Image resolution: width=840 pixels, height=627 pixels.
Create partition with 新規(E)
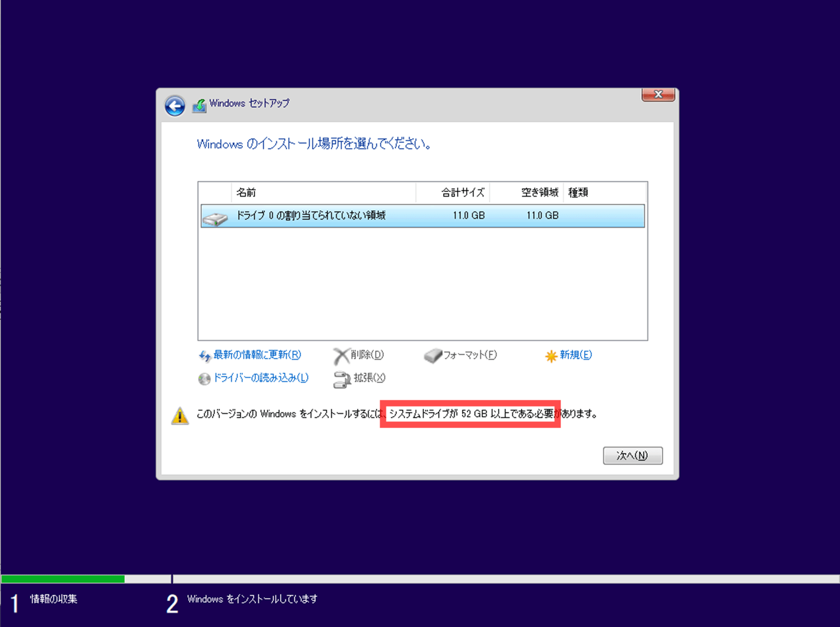(576, 355)
